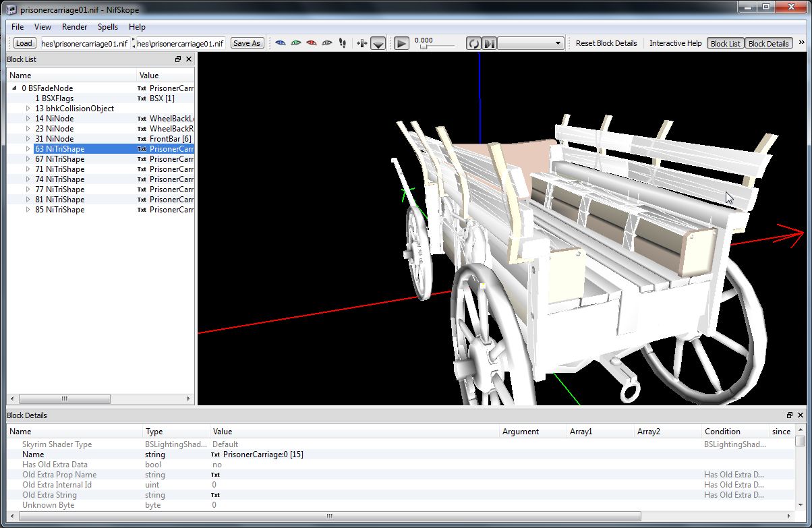Click the Type column header in Block Details
This screenshot has height=528, width=812.
coord(177,432)
